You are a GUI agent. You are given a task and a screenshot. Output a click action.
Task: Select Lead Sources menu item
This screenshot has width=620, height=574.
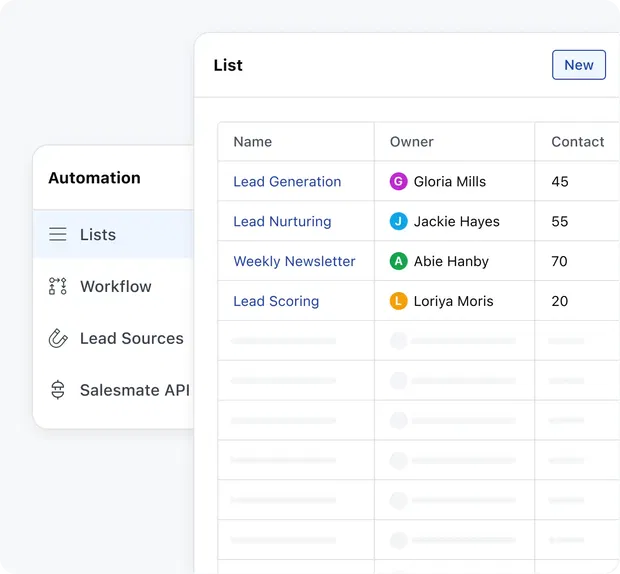(131, 339)
